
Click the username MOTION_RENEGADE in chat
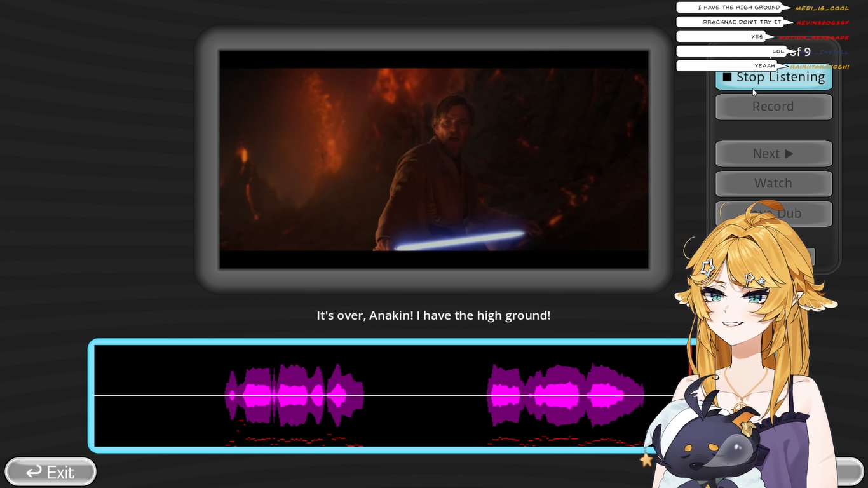point(814,37)
